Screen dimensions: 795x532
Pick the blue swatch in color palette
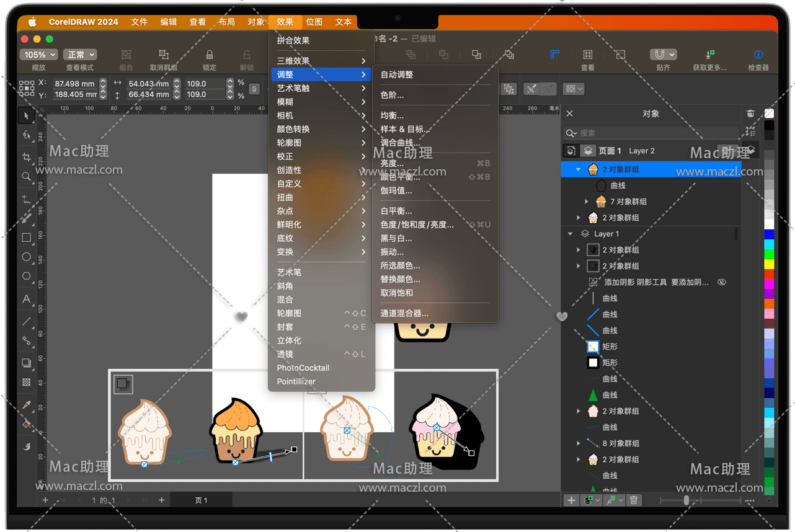click(769, 234)
